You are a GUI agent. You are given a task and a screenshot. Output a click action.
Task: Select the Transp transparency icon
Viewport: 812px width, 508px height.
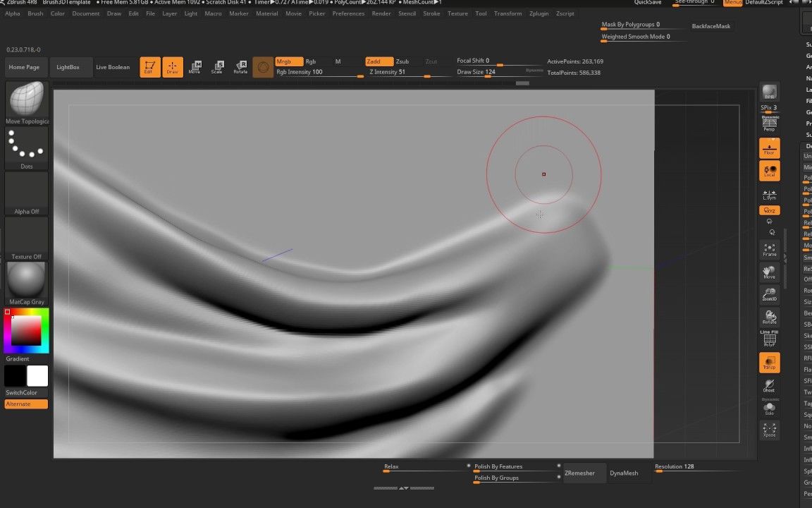(769, 362)
